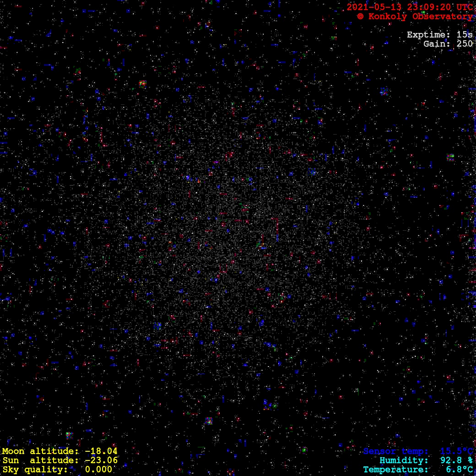Open the Konkoly Observatory copyright text
Image resolution: width=476 pixels, height=476 pixels.
[x=420, y=16]
